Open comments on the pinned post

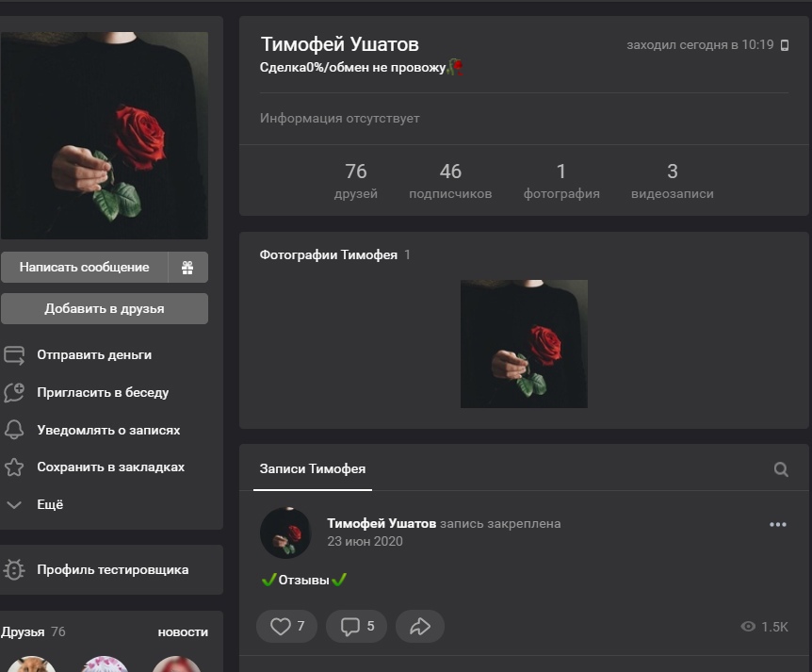[357, 626]
